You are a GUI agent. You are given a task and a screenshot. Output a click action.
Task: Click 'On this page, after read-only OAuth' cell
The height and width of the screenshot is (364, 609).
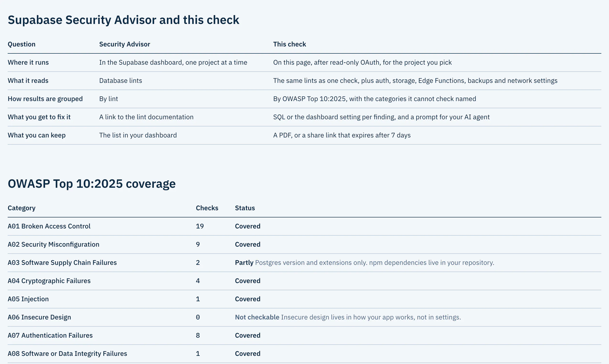[363, 62]
